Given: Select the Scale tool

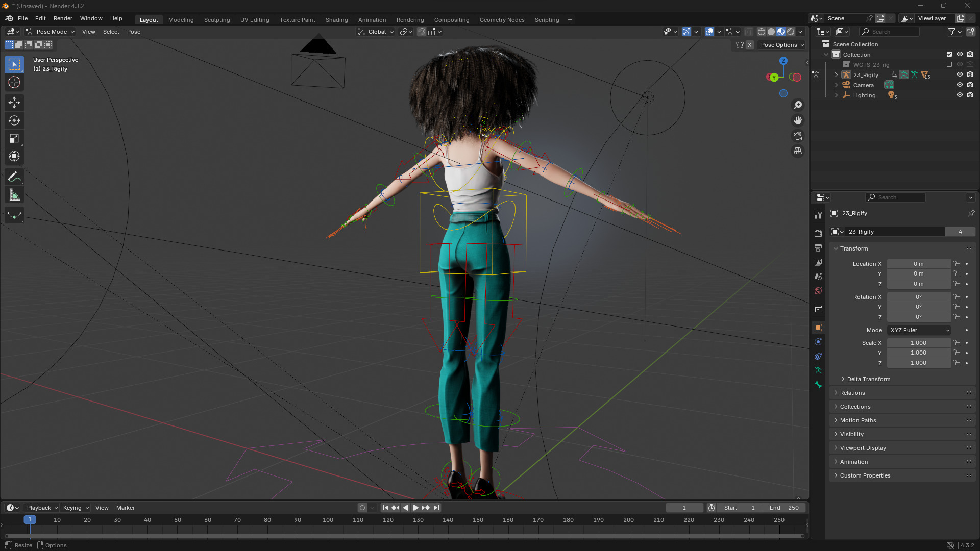Looking at the screenshot, I should (x=14, y=139).
